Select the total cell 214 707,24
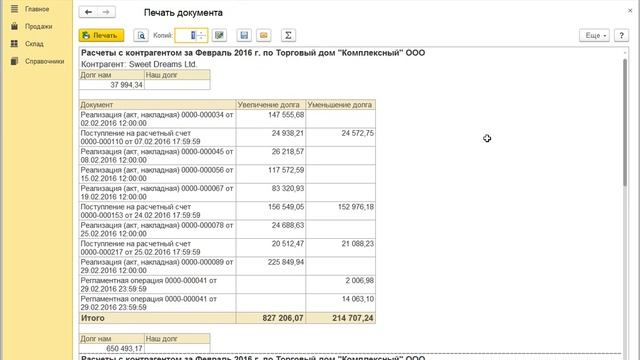 pyautogui.click(x=340, y=318)
